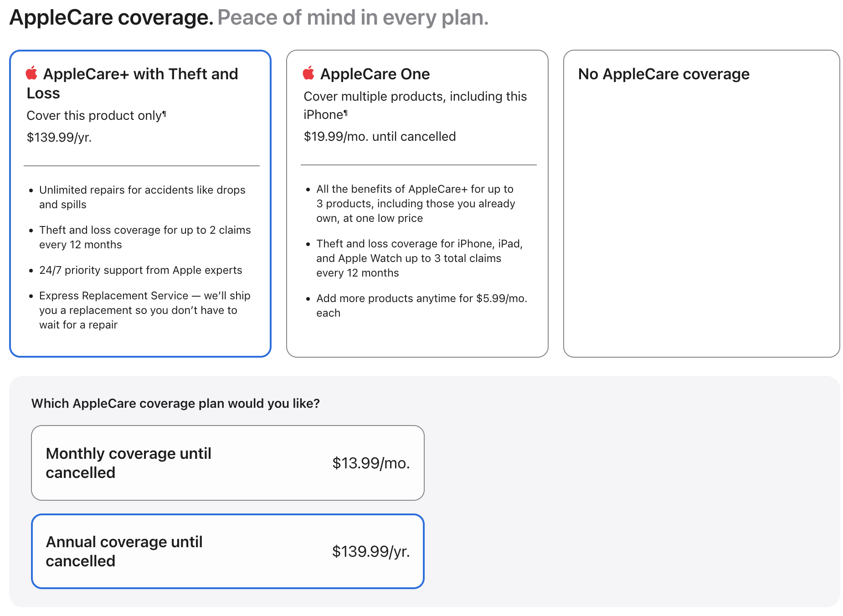Open footnote marker after "including this iPhone"

[346, 113]
